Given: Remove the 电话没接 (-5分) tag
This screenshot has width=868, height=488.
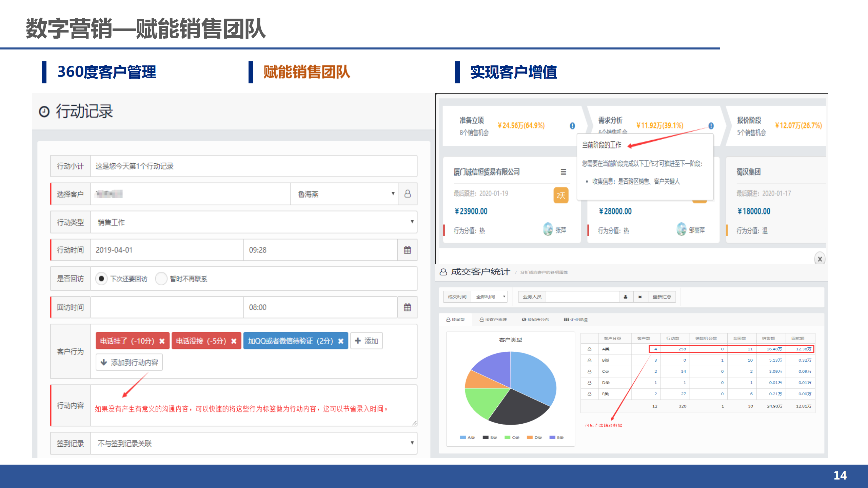Looking at the screenshot, I should (x=234, y=341).
